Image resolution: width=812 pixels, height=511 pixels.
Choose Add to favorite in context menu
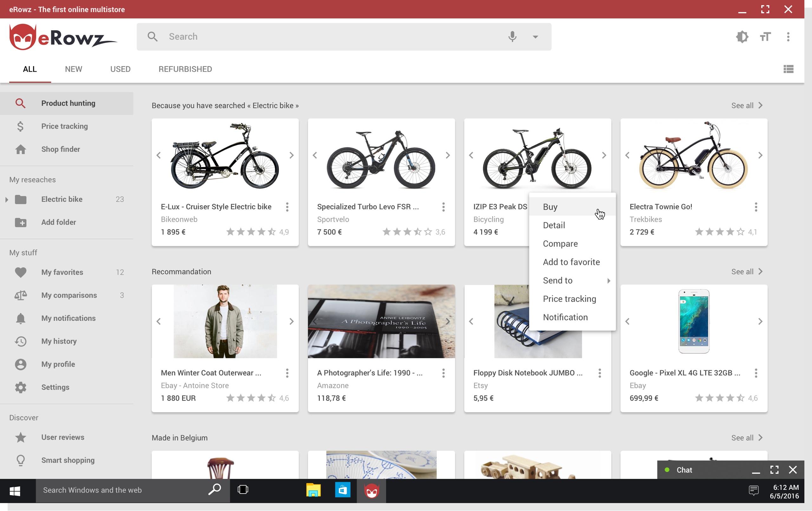(x=572, y=262)
